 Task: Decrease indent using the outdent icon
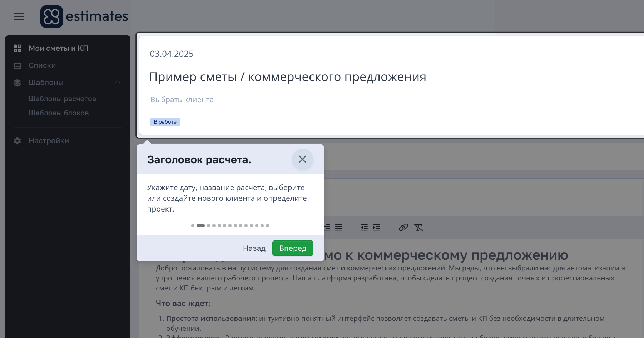pyautogui.click(x=364, y=227)
